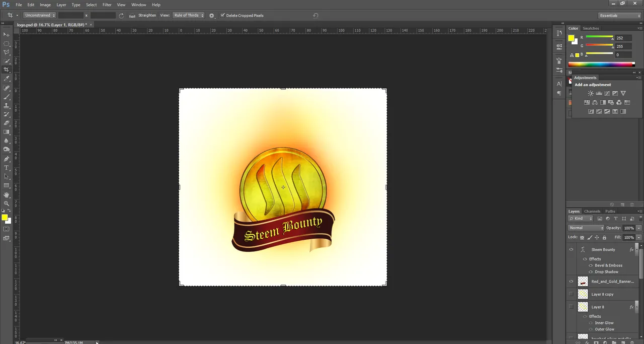Add a Color Balance adjustment
The width and height of the screenshot is (644, 344).
coord(595,102)
